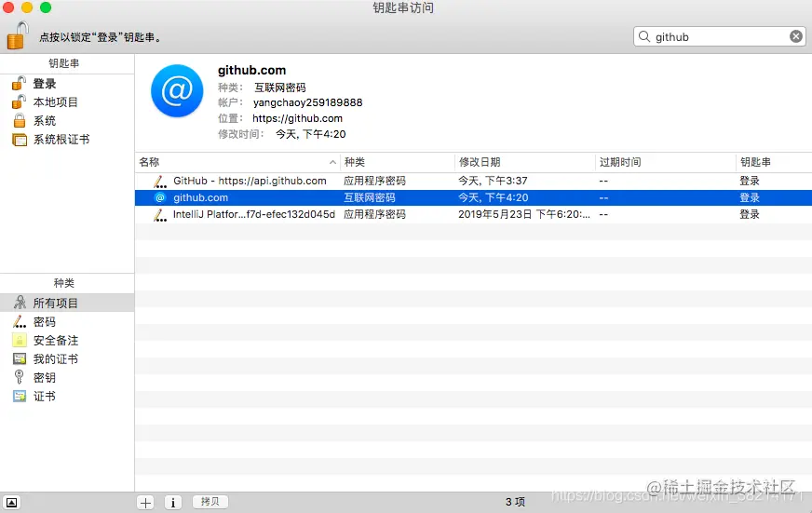Screen dimensions: 812x513
Task: Click the key icon beside 密钥
Action: click(x=20, y=377)
